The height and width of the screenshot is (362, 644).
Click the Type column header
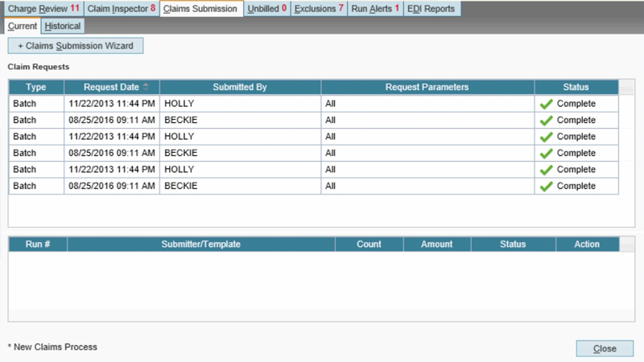pos(36,87)
